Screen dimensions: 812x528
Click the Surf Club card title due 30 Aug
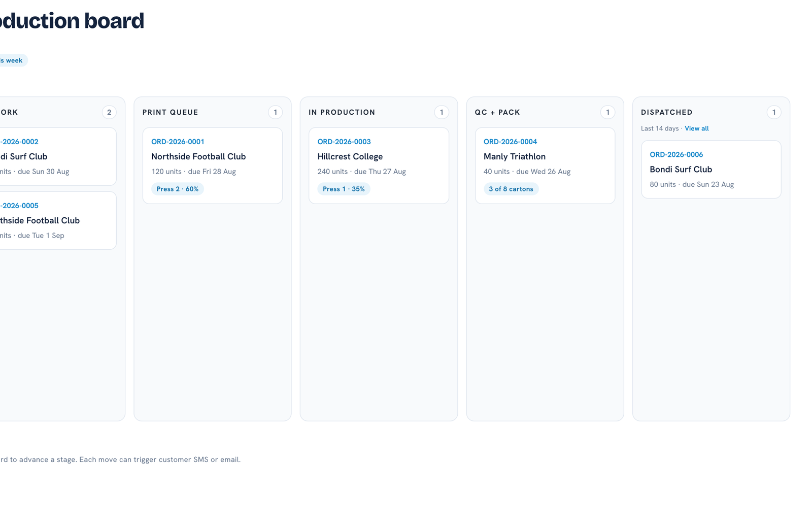coord(23,156)
